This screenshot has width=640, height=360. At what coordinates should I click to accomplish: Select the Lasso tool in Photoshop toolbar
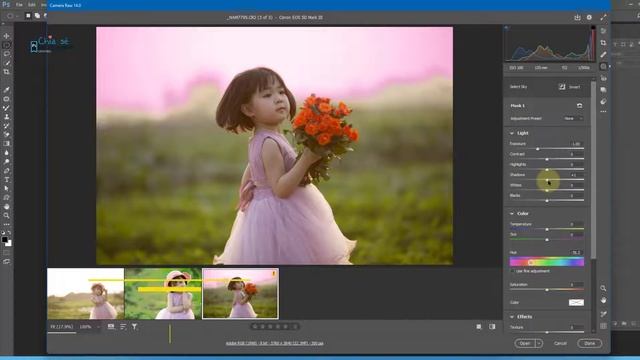pos(7,54)
